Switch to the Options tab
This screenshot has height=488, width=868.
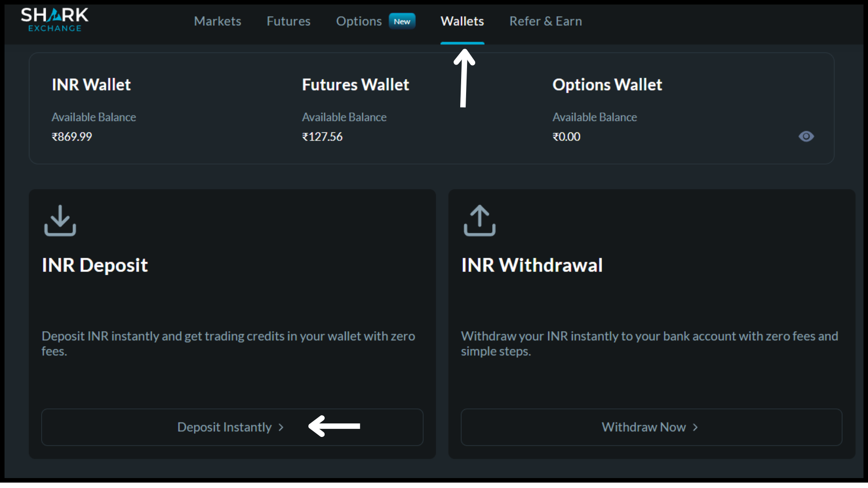[359, 21]
